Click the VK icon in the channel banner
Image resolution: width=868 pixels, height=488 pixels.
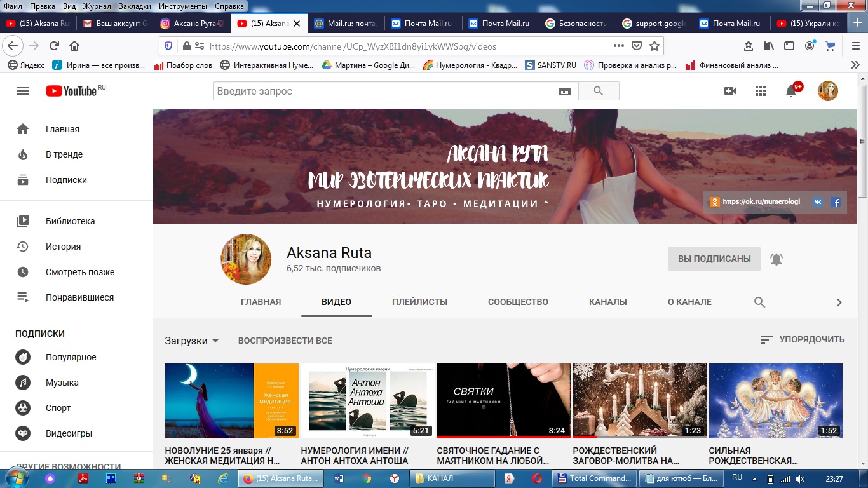(x=818, y=202)
